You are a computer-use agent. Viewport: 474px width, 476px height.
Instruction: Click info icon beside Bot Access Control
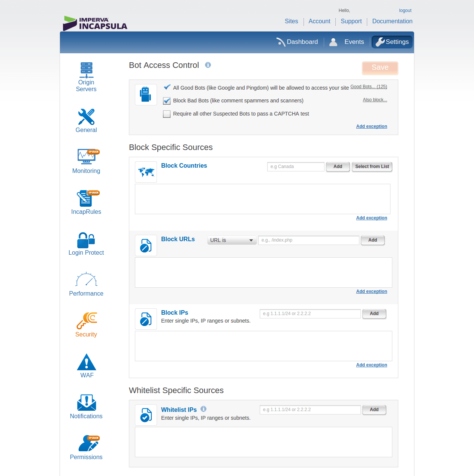(208, 65)
